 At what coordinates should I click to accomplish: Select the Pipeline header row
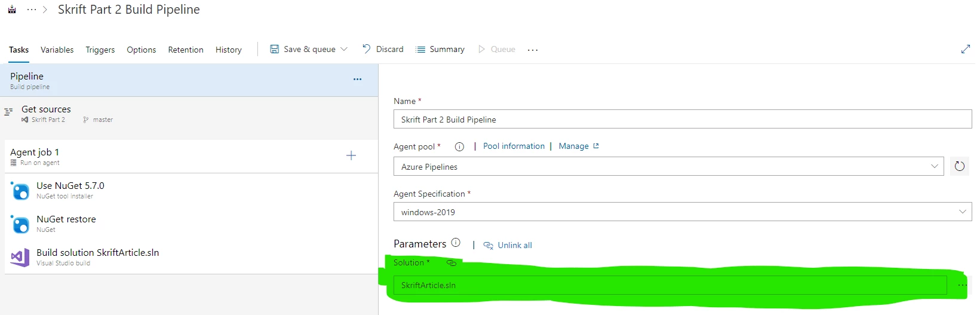[x=189, y=81]
